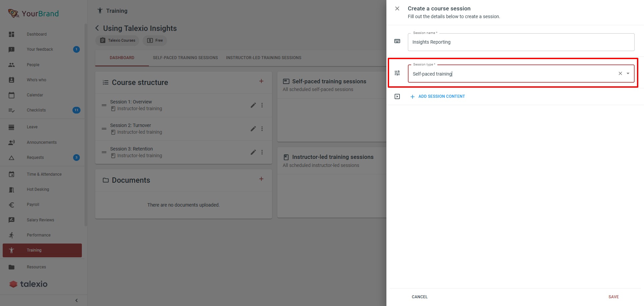Viewport: 644px width, 306px height.
Task: Click the Dashboard grid icon
Action: tap(11, 34)
